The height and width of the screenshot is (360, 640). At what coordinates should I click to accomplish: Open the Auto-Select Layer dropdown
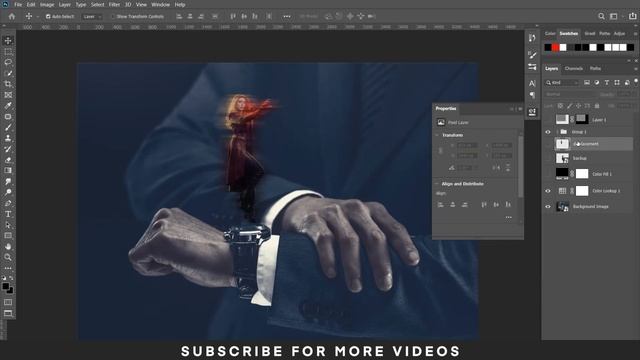click(91, 17)
